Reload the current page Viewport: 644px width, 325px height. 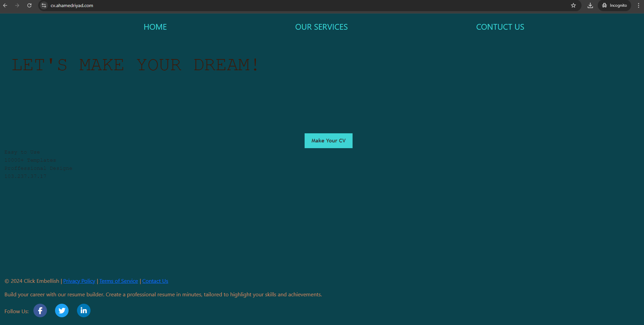point(29,5)
